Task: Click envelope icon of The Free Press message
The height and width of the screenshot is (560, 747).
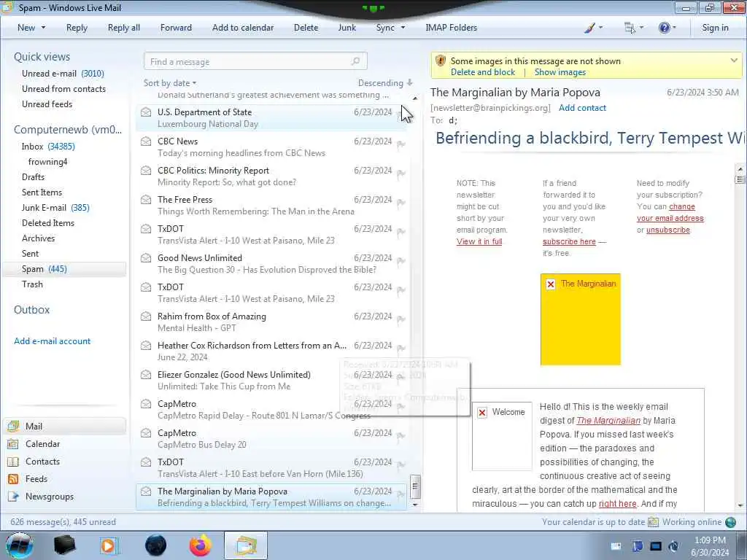Action: click(x=146, y=200)
